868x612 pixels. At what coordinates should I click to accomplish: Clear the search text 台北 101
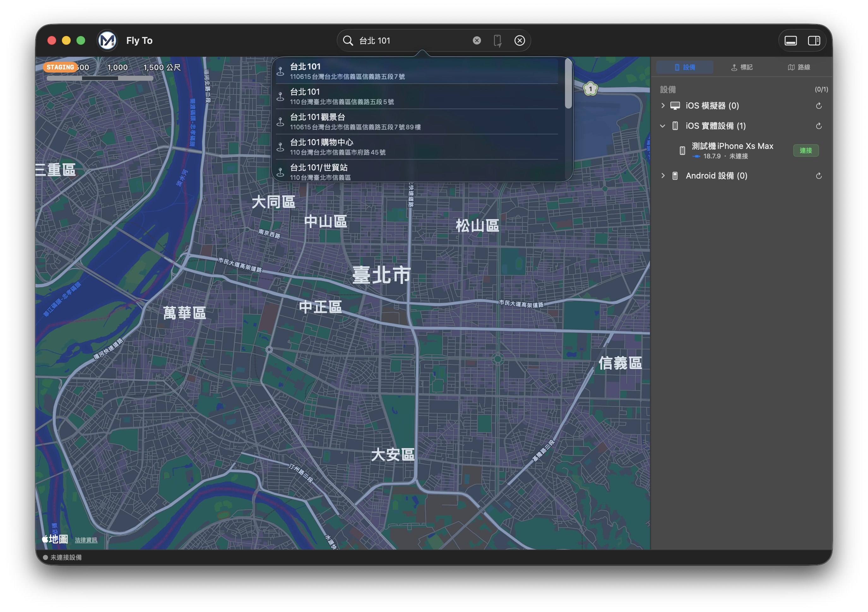(477, 40)
